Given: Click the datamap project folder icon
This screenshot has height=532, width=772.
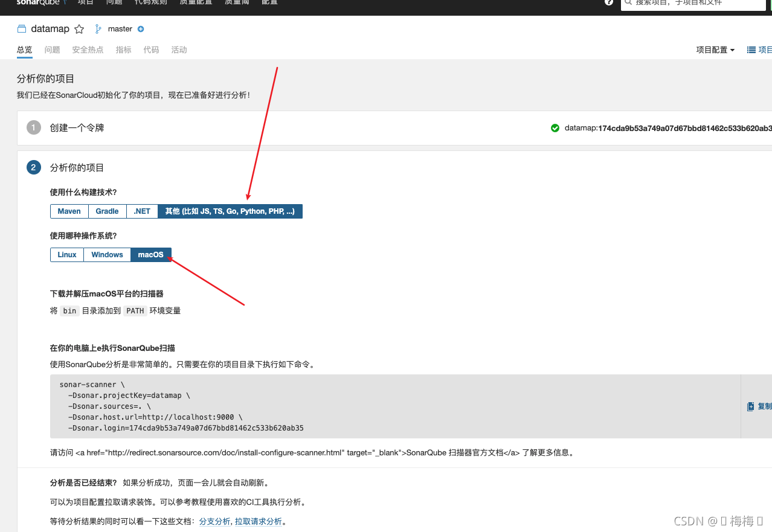Looking at the screenshot, I should pos(22,29).
